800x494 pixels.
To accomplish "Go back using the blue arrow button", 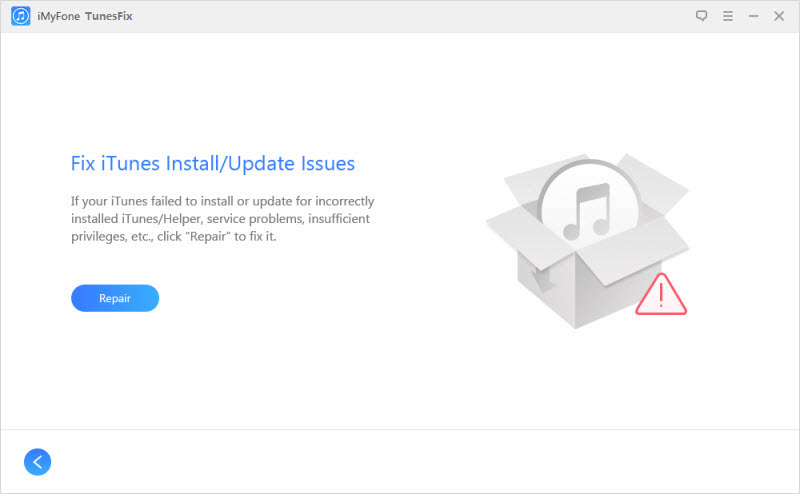I will (x=37, y=461).
